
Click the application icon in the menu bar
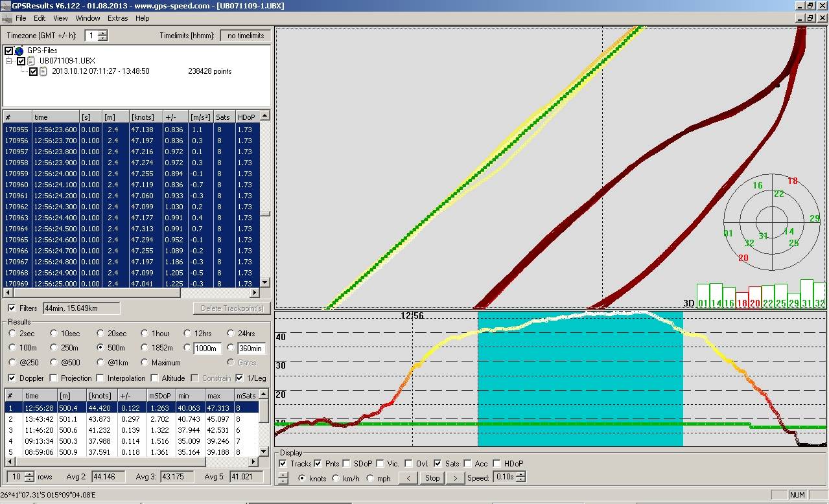pyautogui.click(x=6, y=18)
